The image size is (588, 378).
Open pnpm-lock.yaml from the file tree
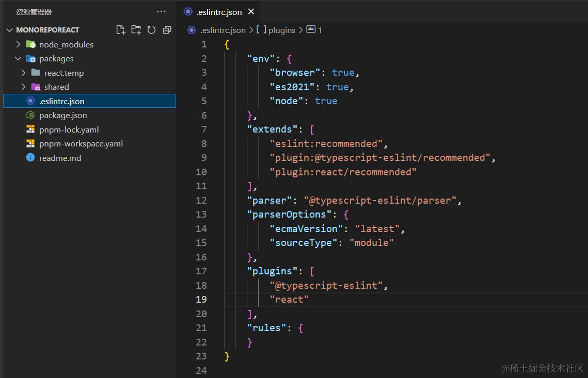69,129
